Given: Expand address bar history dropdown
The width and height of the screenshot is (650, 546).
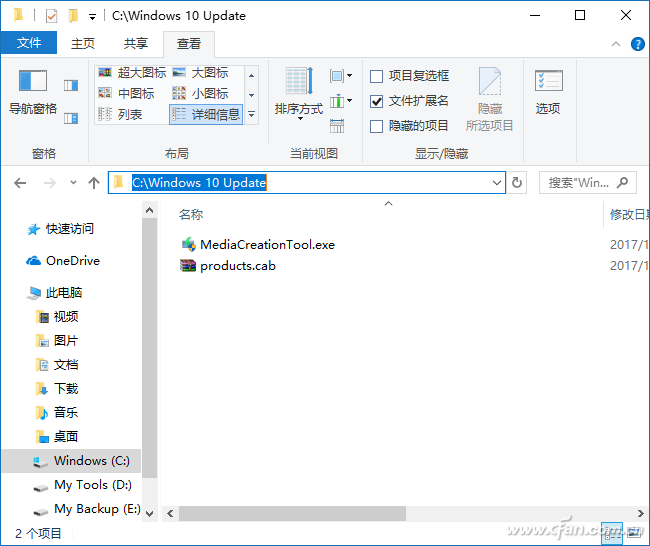Looking at the screenshot, I should [497, 183].
